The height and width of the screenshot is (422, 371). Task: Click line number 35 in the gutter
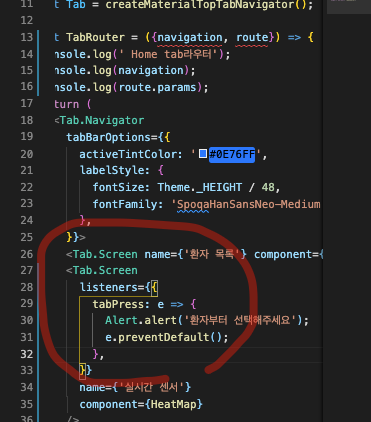pyautogui.click(x=27, y=404)
